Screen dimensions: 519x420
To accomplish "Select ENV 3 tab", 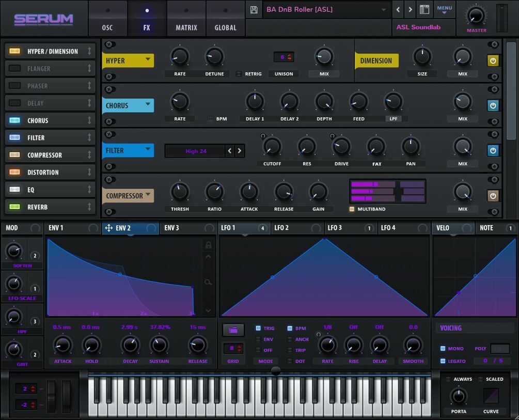I will coord(188,228).
